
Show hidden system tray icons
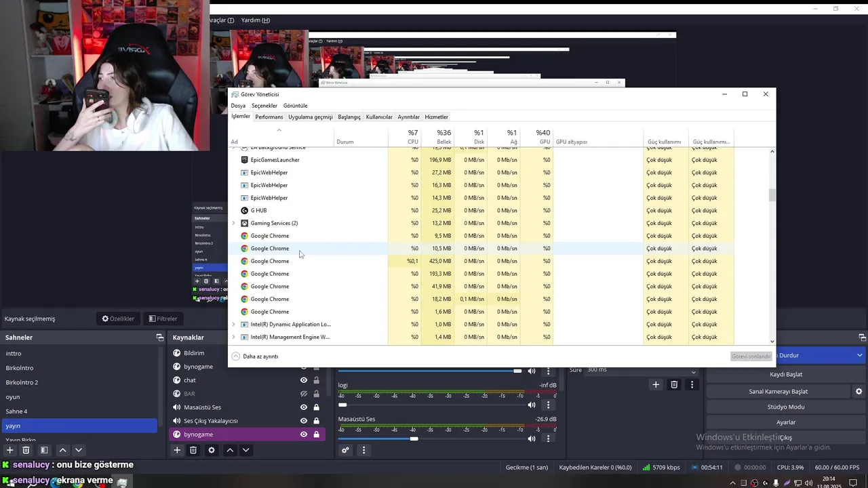732,483
